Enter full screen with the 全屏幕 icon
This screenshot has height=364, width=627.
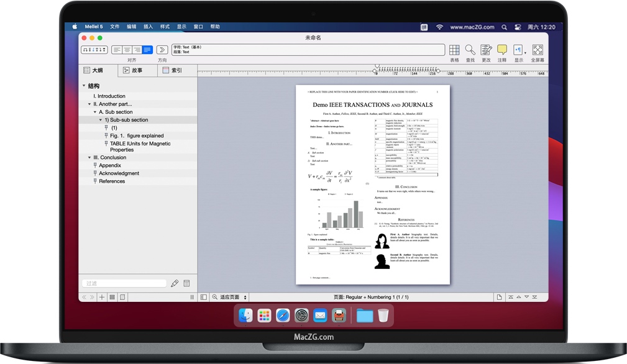point(538,50)
